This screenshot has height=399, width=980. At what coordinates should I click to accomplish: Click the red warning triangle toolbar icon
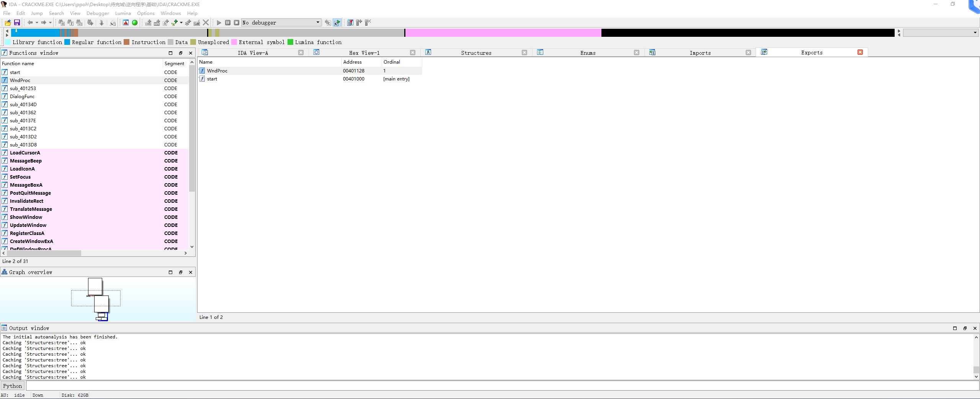click(126, 23)
